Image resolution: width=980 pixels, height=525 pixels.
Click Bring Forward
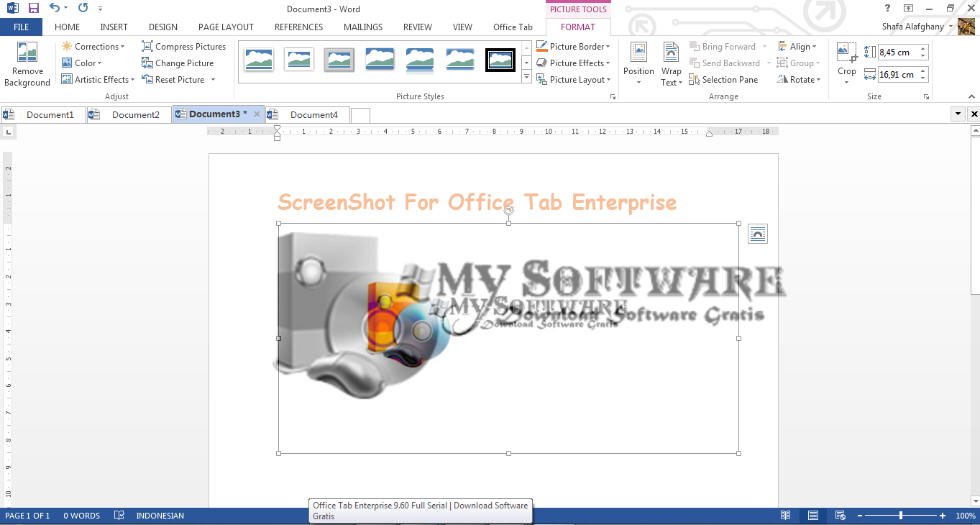click(x=722, y=47)
